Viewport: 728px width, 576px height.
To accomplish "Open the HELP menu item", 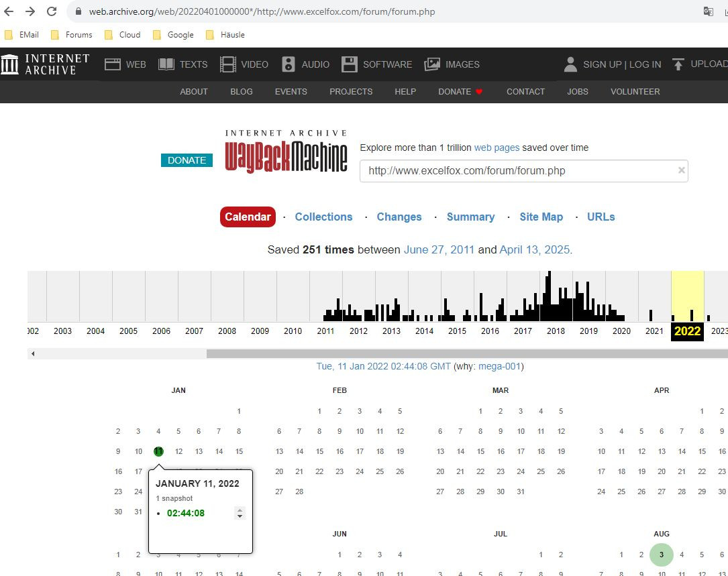I will [x=405, y=91].
